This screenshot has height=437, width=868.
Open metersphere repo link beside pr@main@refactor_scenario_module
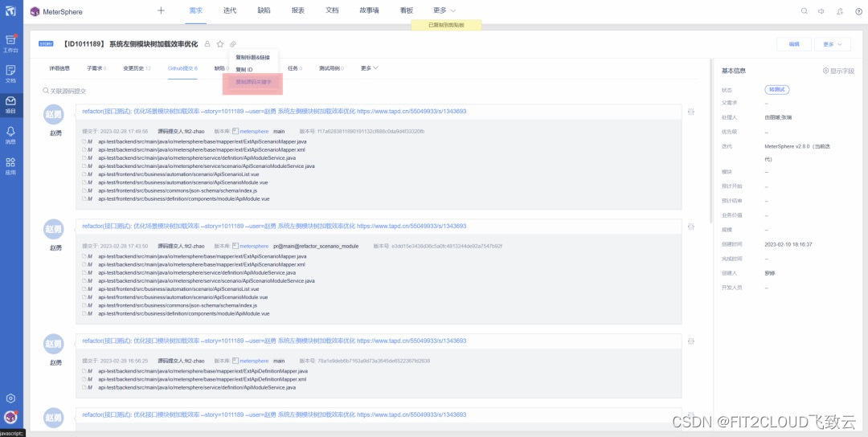click(253, 246)
